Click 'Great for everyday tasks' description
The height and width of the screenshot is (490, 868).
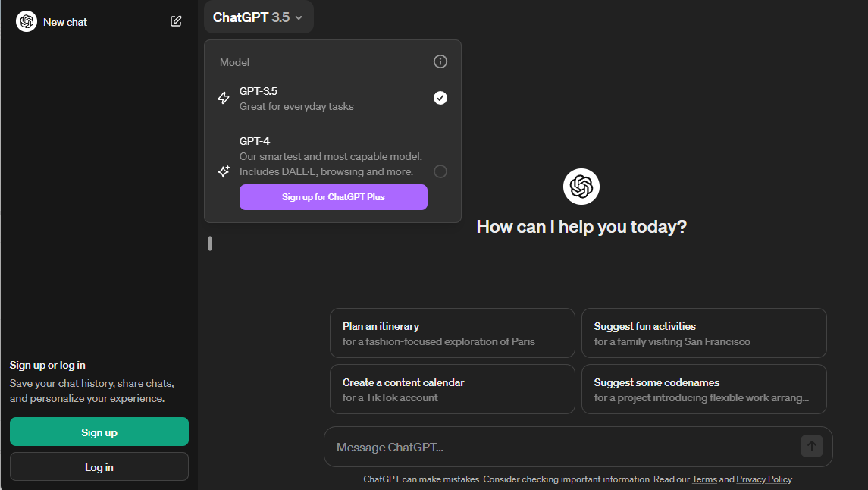click(x=296, y=106)
